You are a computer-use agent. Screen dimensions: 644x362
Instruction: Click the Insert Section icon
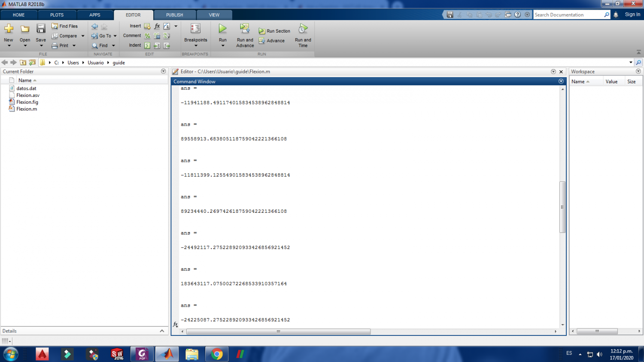tap(147, 26)
